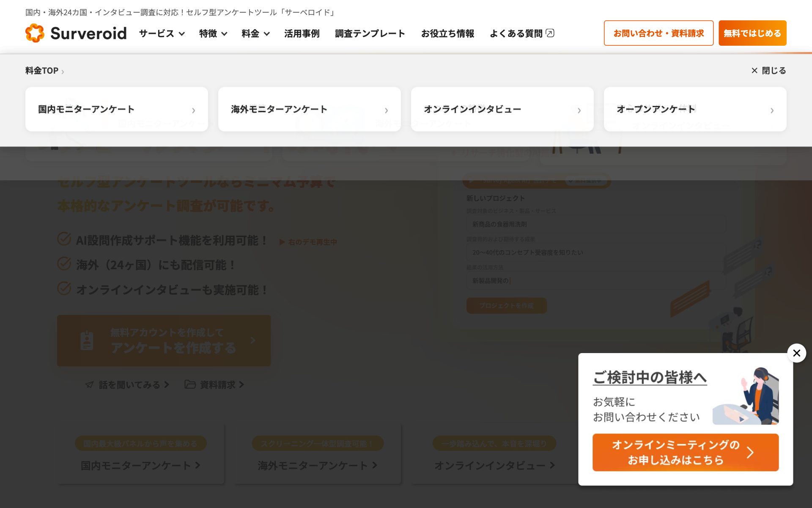Dismiss the ご検討中の皆様へ popup with X
This screenshot has height=508, width=812.
tap(797, 353)
